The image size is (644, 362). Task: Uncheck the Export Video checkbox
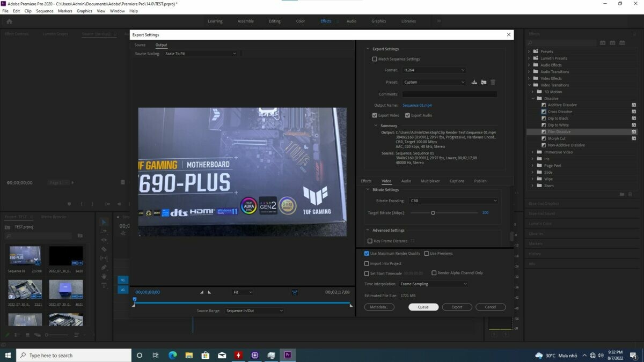(x=375, y=115)
